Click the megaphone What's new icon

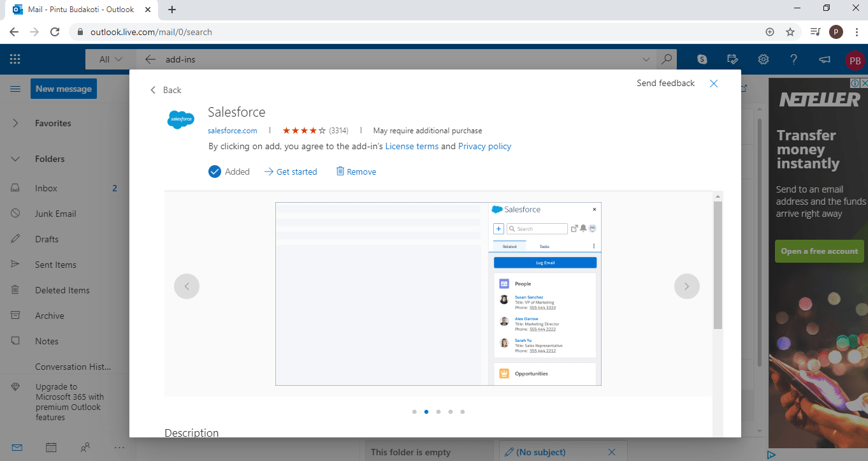[x=824, y=59]
